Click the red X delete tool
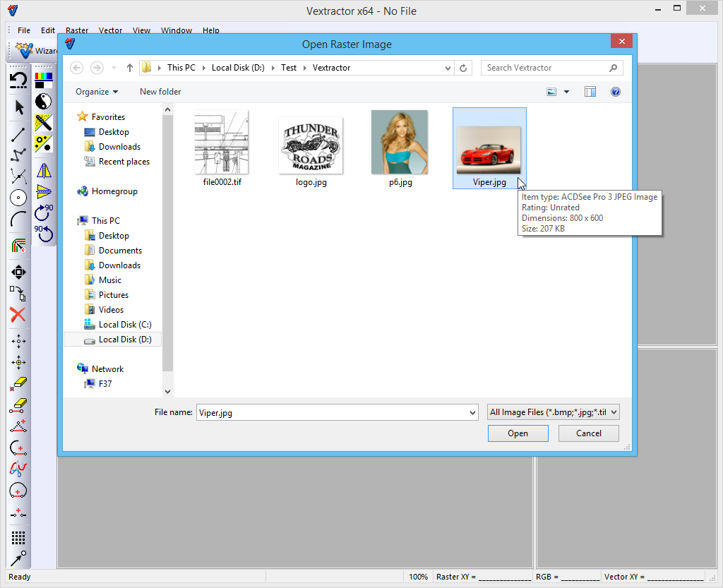This screenshot has width=723, height=588. (19, 315)
